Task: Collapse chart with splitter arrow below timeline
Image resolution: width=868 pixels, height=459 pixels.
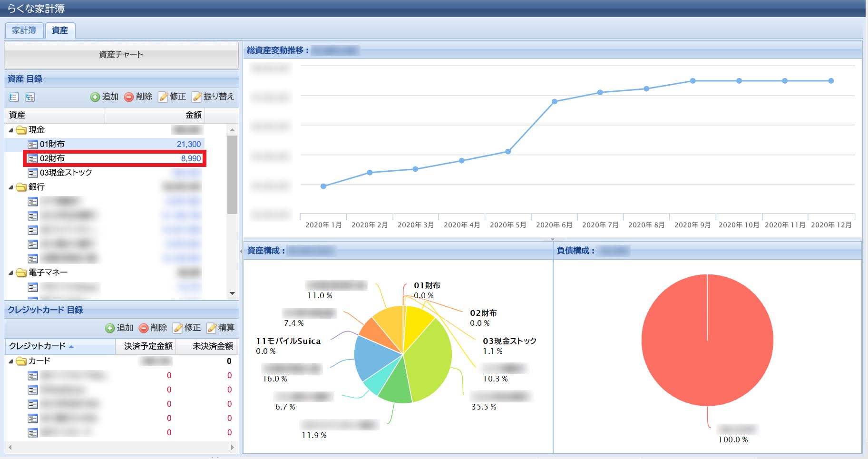Action: coord(552,239)
